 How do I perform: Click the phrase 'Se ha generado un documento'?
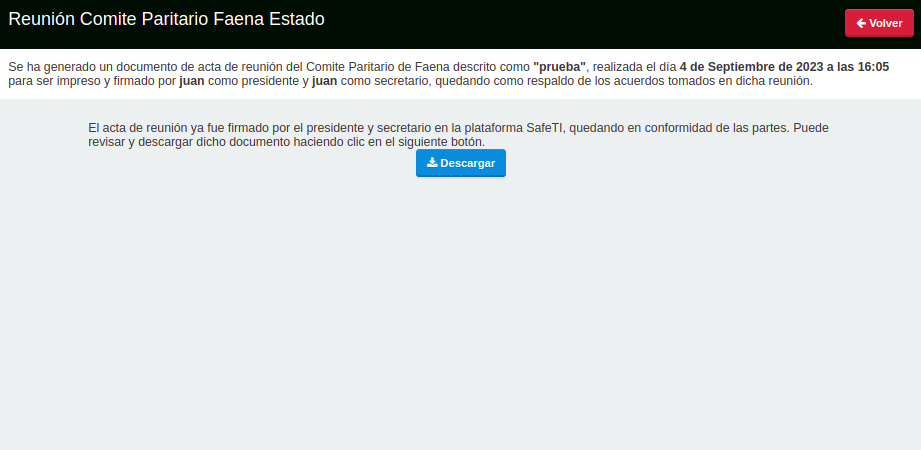click(85, 66)
